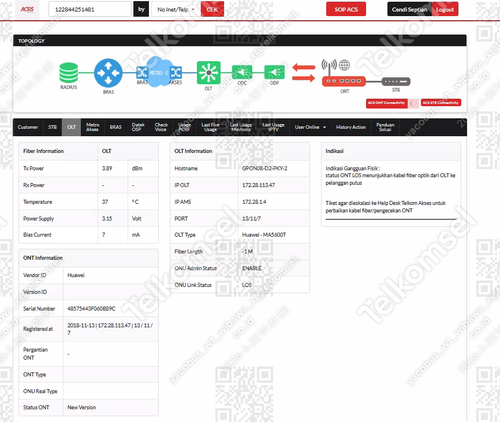Click the Hostname value GPON08-D2-PKY-2
This screenshot has height=422, width=500.
(265, 168)
